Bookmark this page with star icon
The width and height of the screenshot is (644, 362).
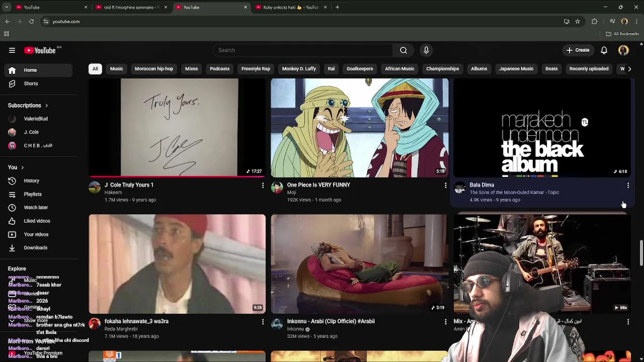pyautogui.click(x=578, y=22)
